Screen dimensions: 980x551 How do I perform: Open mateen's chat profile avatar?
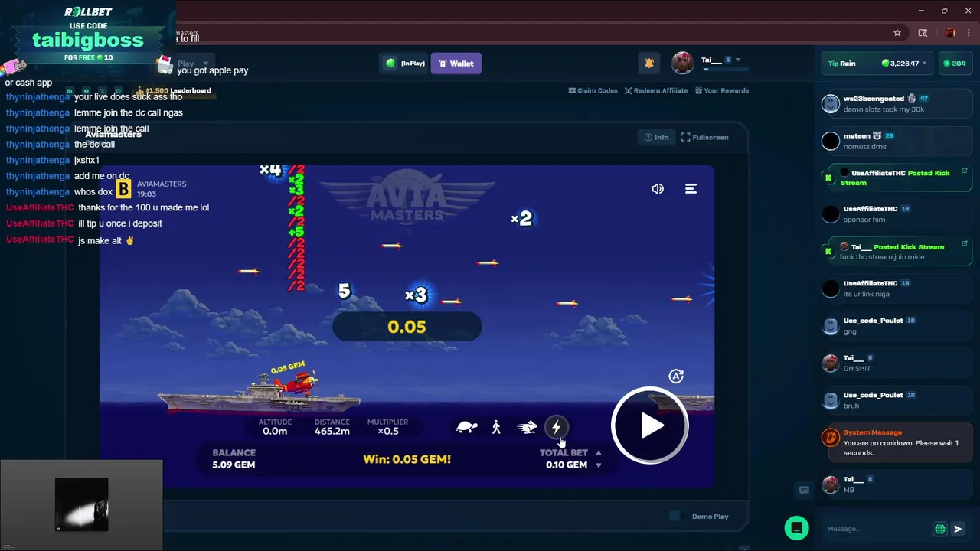pos(831,141)
